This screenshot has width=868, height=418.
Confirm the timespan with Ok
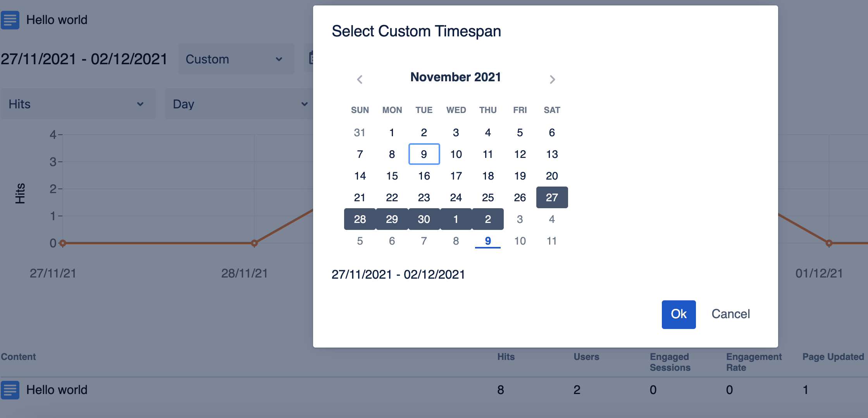click(x=679, y=314)
